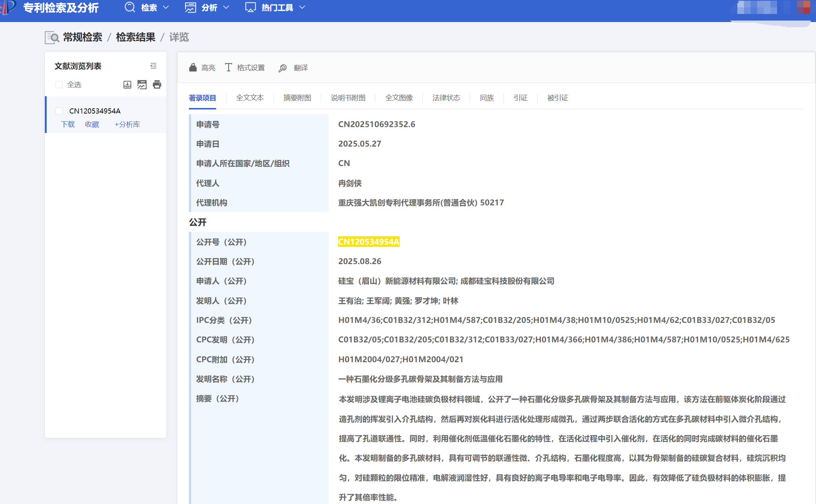Click the 收藏 favorite link
The height and width of the screenshot is (504, 816).
point(92,125)
